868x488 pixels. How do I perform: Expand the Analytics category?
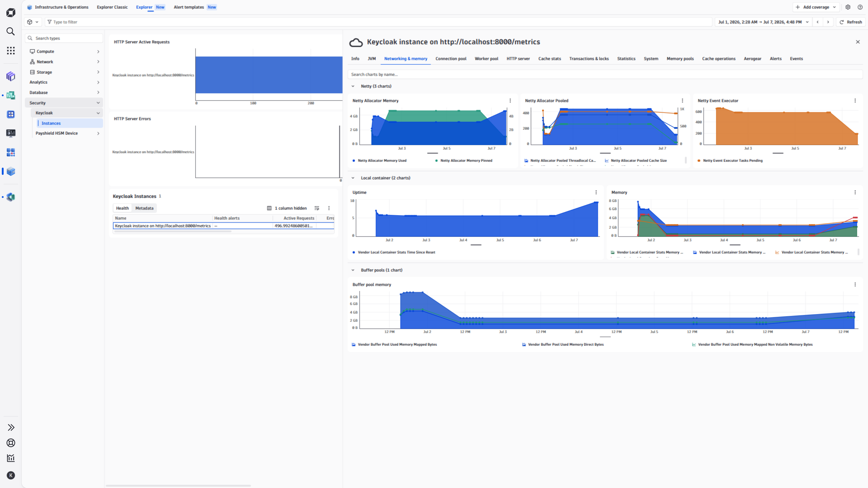point(64,82)
